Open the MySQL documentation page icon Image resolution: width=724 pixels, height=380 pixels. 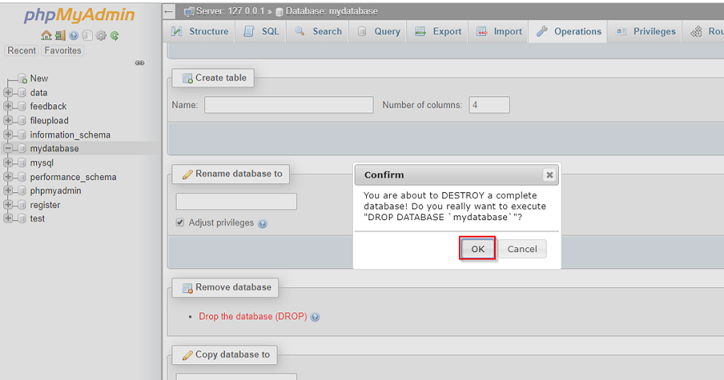[87, 36]
